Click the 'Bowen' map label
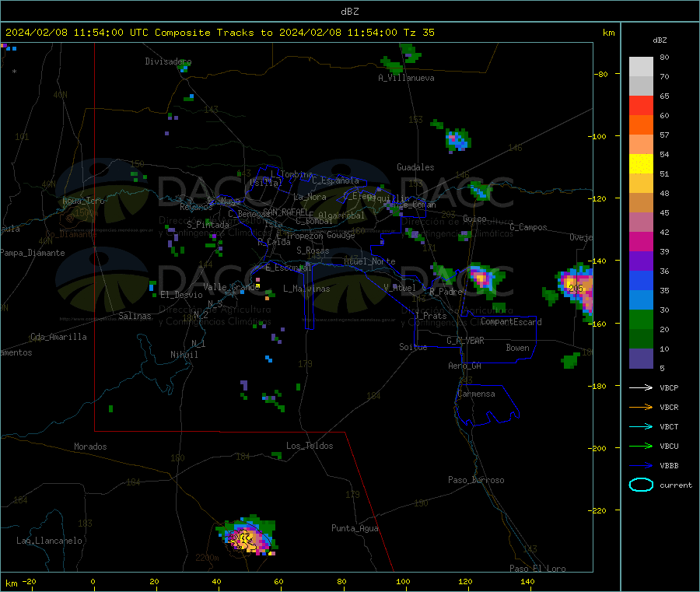The height and width of the screenshot is (592, 700). click(x=517, y=348)
